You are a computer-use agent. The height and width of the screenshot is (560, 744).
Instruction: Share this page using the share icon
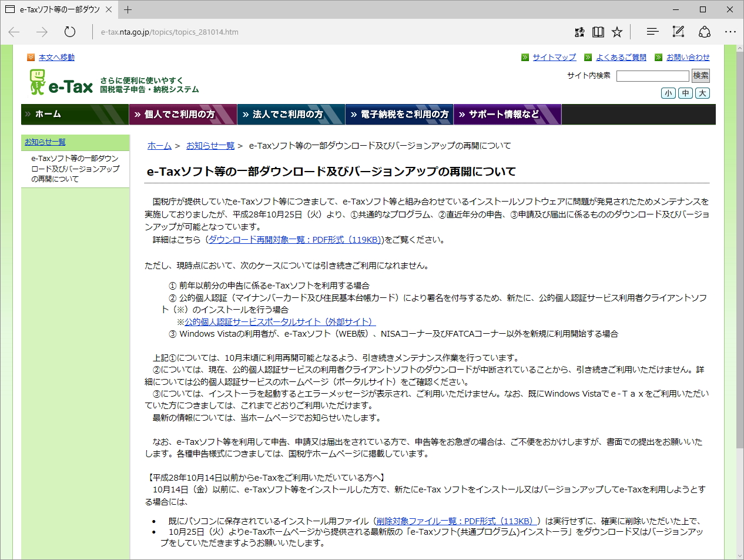click(x=705, y=32)
